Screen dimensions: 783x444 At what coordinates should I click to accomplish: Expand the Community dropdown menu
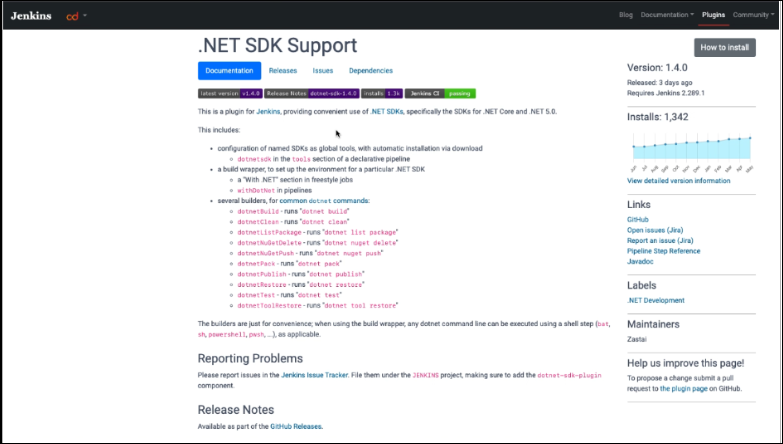753,15
